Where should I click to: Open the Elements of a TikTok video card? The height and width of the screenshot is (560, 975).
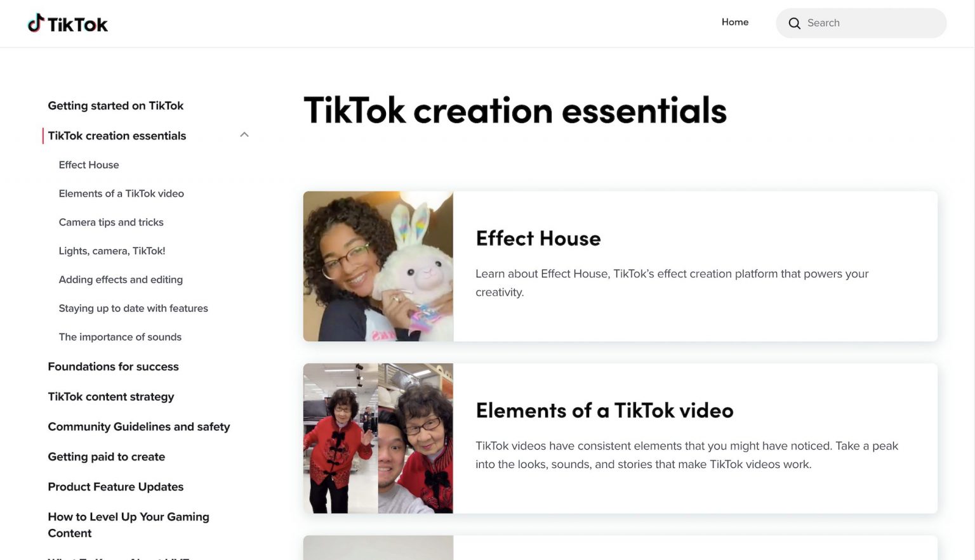tap(620, 438)
